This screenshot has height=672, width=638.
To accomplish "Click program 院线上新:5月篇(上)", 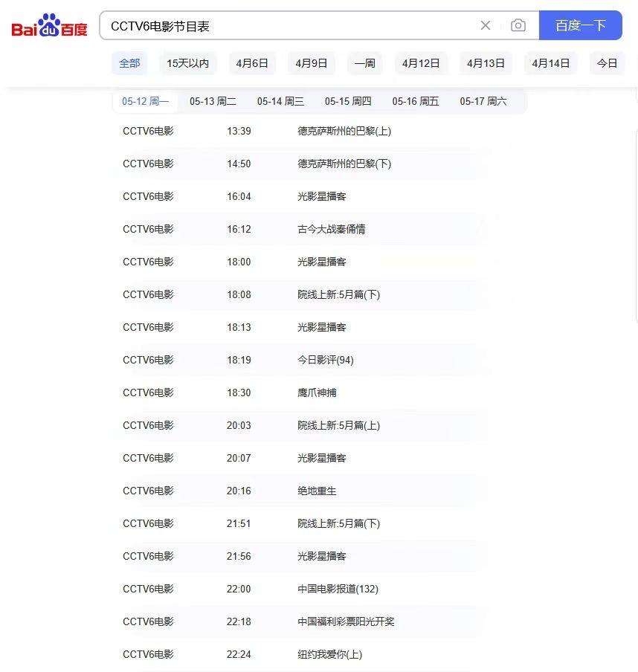I will coord(339,425).
